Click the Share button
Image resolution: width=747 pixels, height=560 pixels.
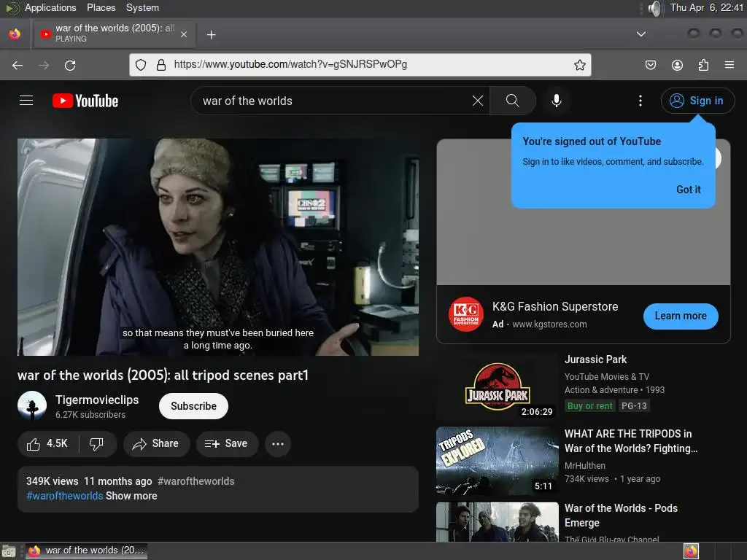pyautogui.click(x=156, y=444)
